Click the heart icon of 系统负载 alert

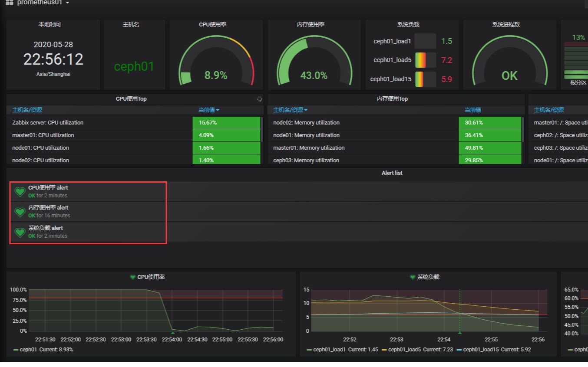20,232
